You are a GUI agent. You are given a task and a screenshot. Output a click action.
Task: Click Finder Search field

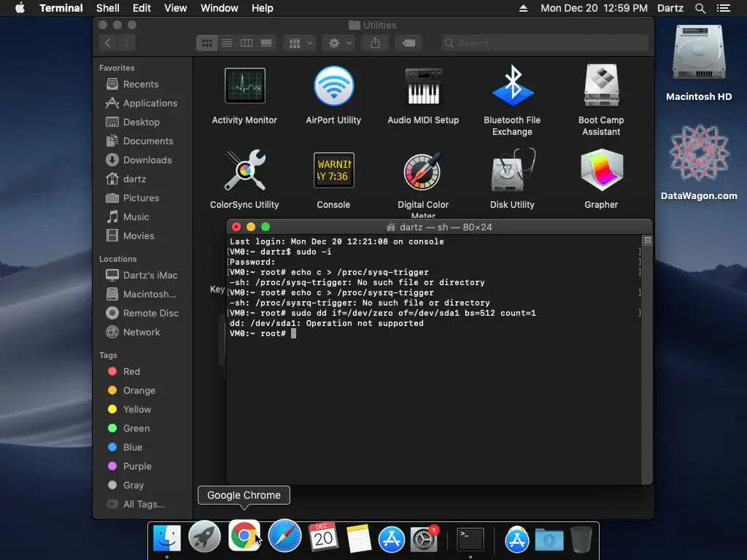pyautogui.click(x=544, y=43)
